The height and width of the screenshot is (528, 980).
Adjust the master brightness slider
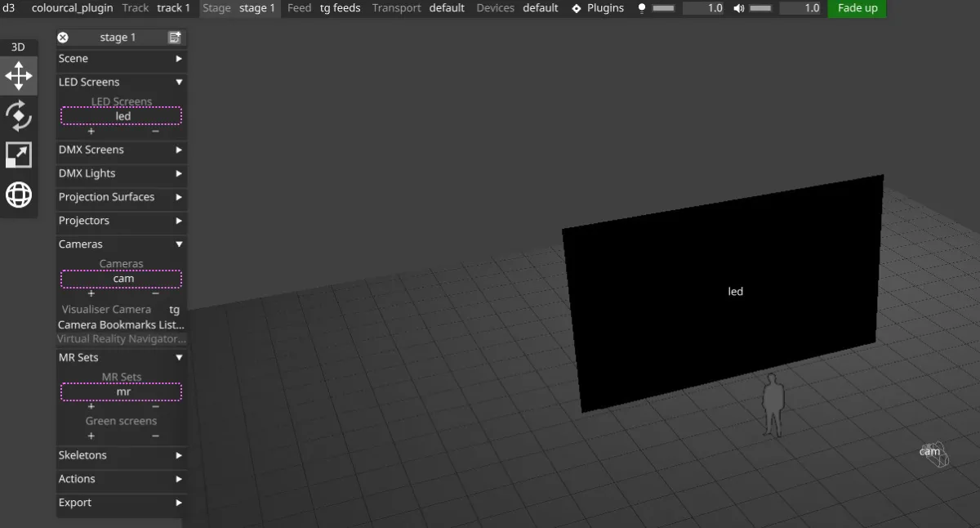coord(663,8)
